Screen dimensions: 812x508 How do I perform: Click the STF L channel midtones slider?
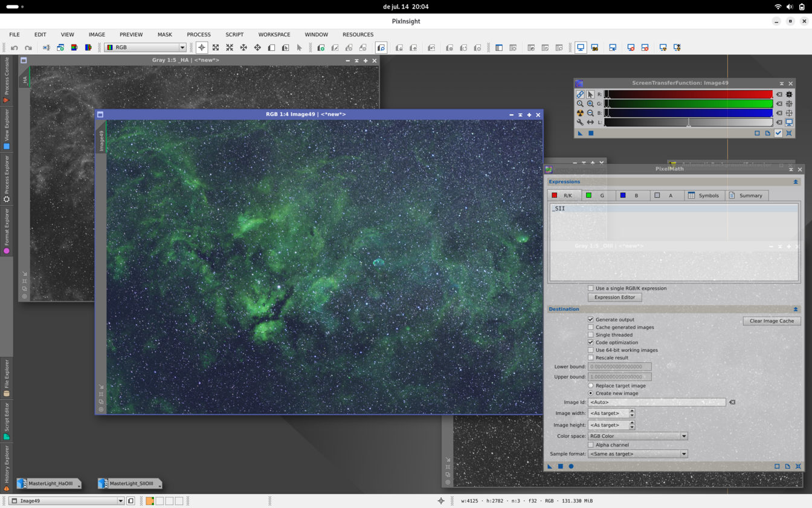688,123
